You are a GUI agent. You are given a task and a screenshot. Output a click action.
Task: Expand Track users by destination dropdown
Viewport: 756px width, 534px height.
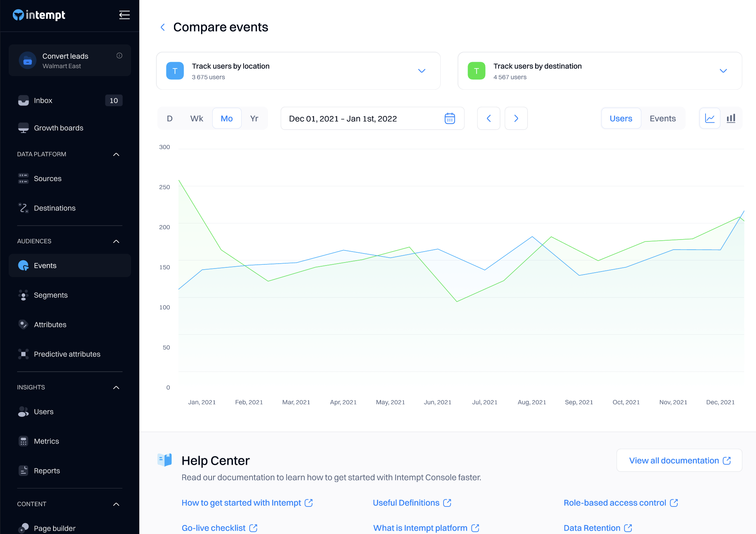(x=723, y=71)
